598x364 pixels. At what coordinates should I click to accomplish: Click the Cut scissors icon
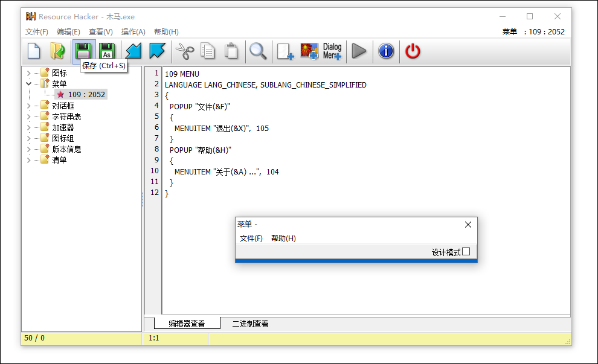[x=185, y=51]
